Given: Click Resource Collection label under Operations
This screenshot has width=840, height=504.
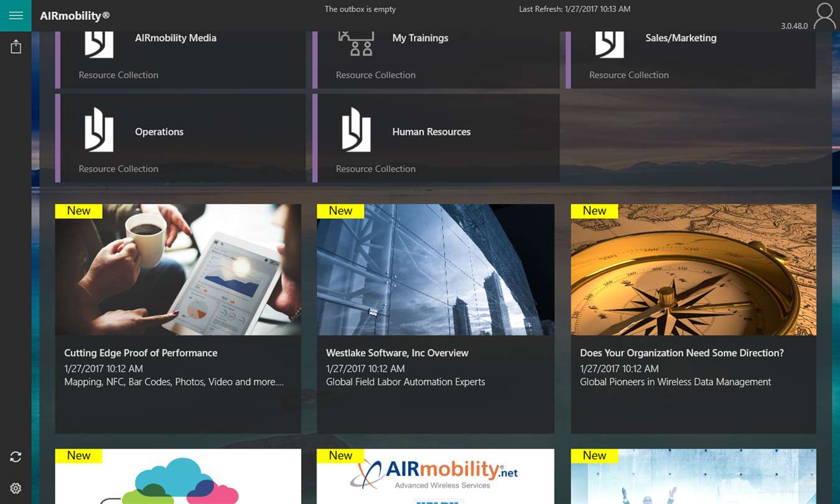Looking at the screenshot, I should click(118, 169).
